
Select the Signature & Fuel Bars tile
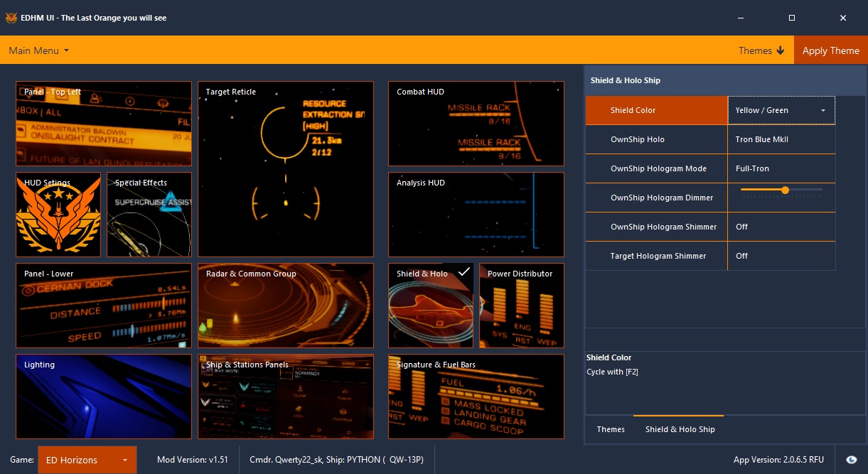[476, 397]
